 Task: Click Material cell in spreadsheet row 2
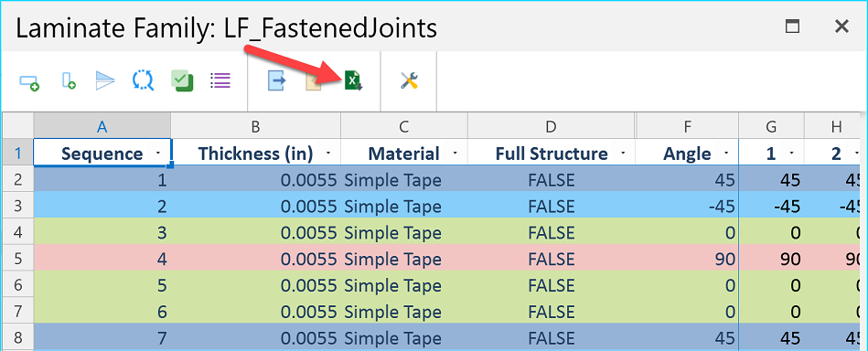click(x=403, y=179)
